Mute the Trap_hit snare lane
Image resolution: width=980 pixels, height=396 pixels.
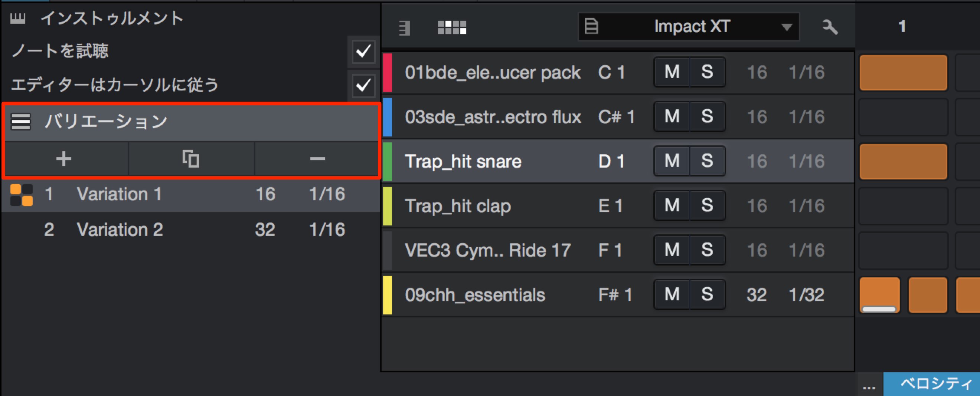pos(672,161)
